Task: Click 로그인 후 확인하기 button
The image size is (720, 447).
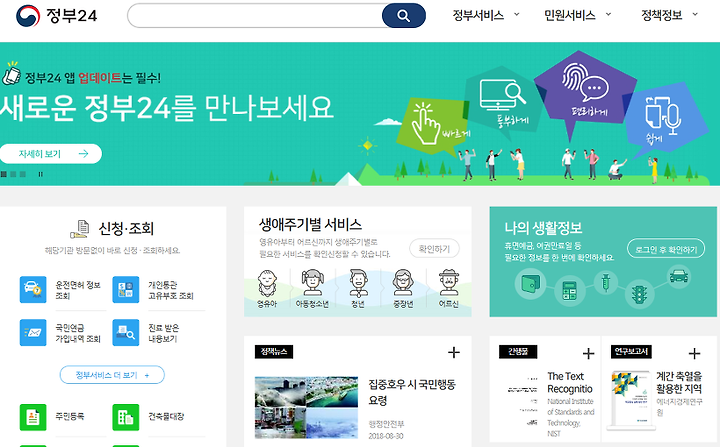Action: point(666,249)
